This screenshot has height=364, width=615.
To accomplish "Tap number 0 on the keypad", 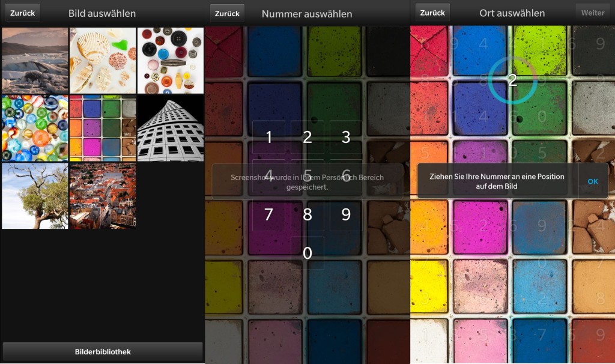I will click(x=307, y=253).
